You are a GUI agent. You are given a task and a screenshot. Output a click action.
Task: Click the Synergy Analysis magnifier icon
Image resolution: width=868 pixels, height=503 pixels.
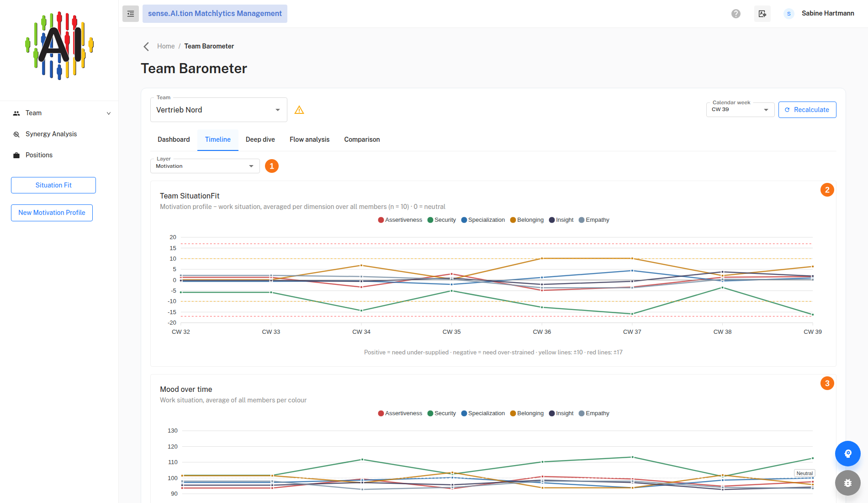click(x=16, y=134)
